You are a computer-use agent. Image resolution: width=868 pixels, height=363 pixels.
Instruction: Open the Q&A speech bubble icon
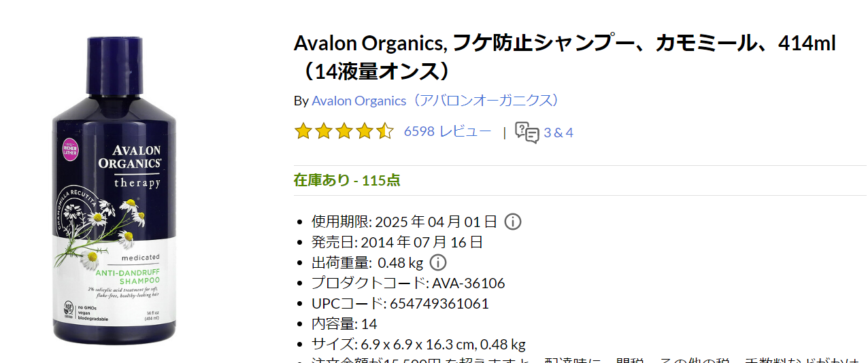(527, 132)
